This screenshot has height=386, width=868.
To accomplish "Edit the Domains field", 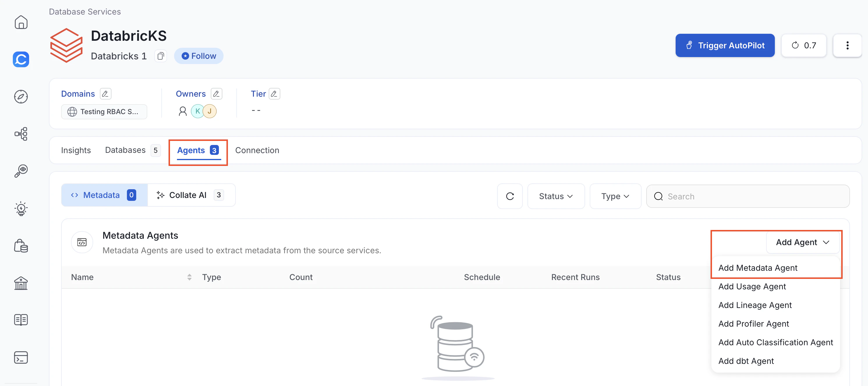I will tap(105, 94).
